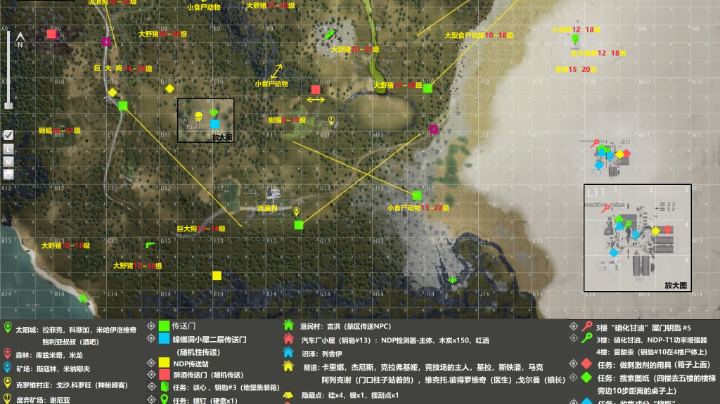The image size is (720, 404).
Task: Toggle the locate icon beside the green diamond quest
Action: coord(573,377)
